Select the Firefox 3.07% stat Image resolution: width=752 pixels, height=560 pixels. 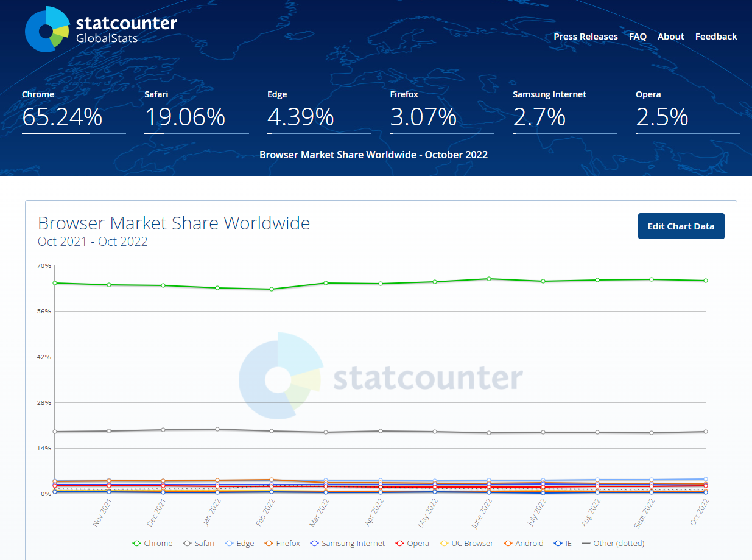(442, 111)
